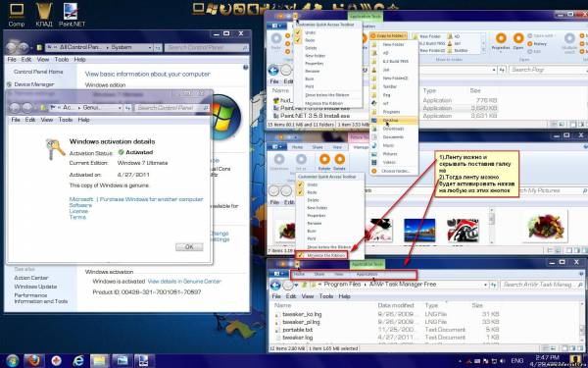
Task: Open Windows Update link in System sidebar
Action: point(35,287)
